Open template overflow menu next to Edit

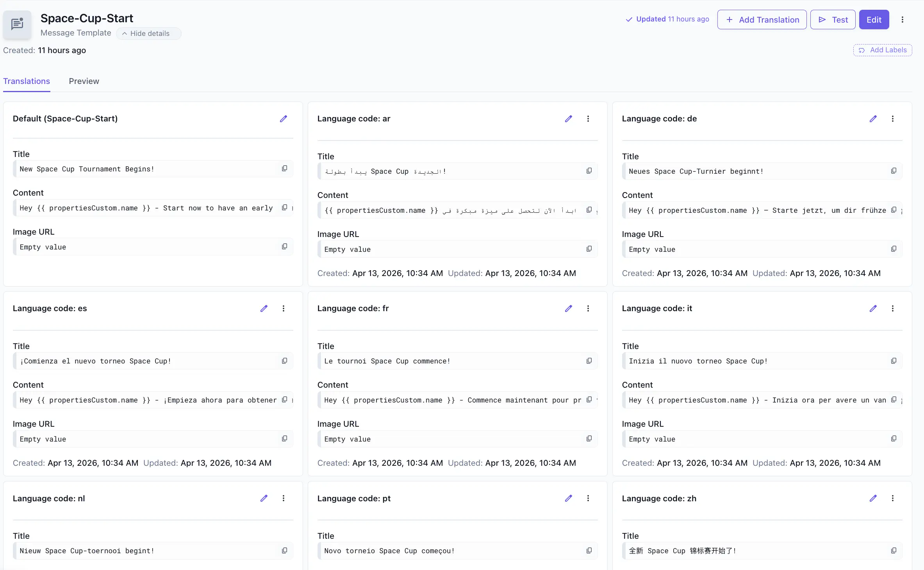(x=903, y=20)
